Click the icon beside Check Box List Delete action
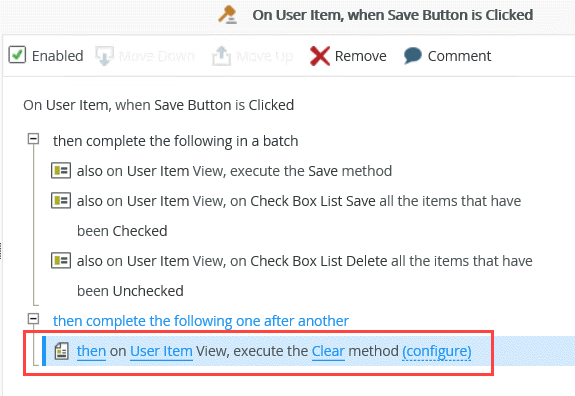Image resolution: width=575 pixels, height=396 pixels. tap(61, 261)
